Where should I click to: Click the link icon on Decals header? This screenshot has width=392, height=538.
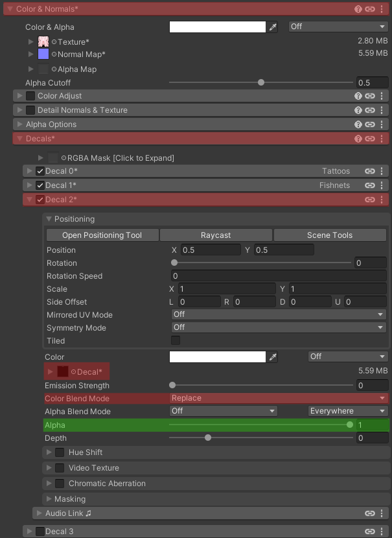[370, 139]
